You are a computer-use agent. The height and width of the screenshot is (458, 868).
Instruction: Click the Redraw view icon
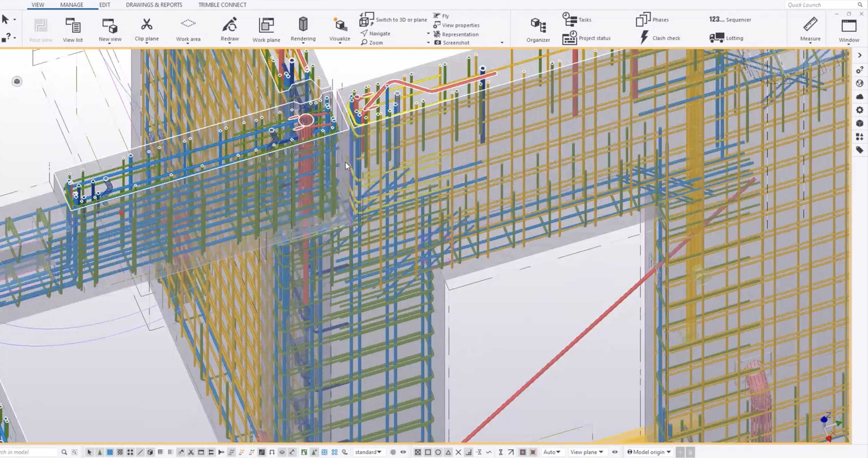click(x=229, y=29)
